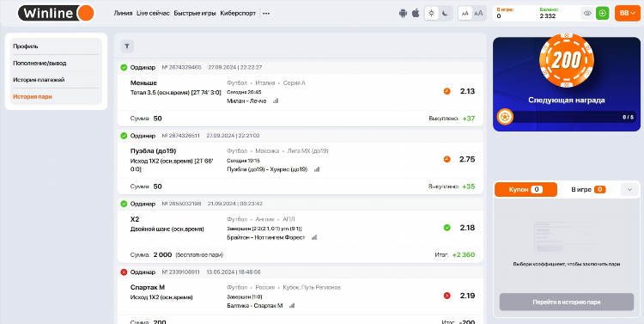Image resolution: width=644 pixels, height=324 pixels.
Task: Open statistics icon for Брайтон - Ноттингем Форест
Action: (314, 238)
